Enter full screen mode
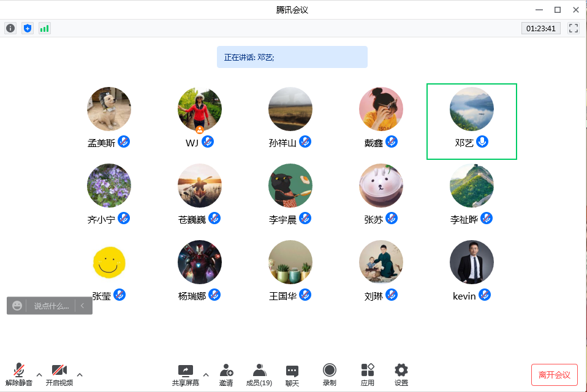This screenshot has height=392, width=587. pos(574,28)
